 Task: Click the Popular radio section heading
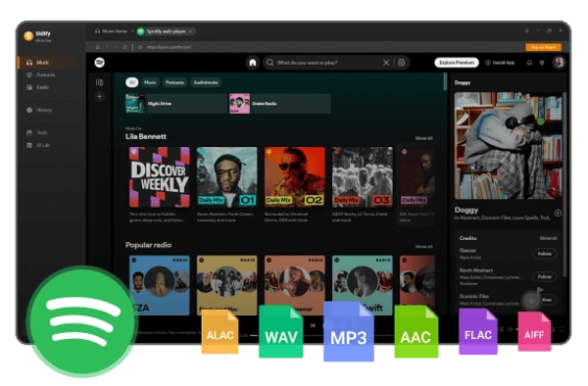(x=148, y=245)
